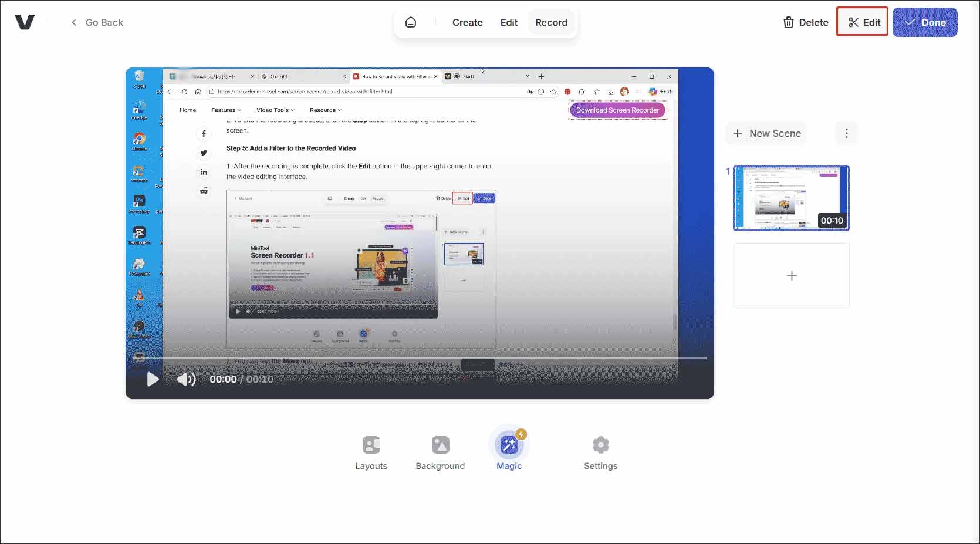Click the new tab plus in recorded browser
Image resolution: width=980 pixels, height=544 pixels.
tap(541, 76)
